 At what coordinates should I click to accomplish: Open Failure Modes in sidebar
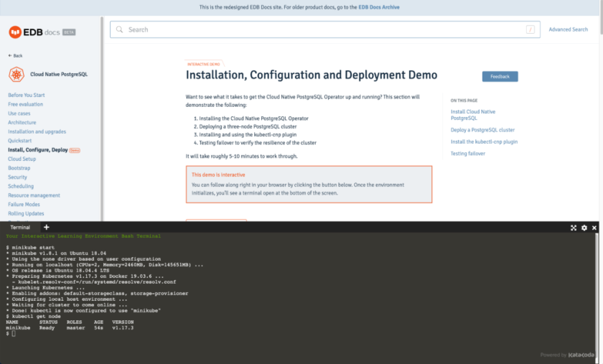click(24, 205)
